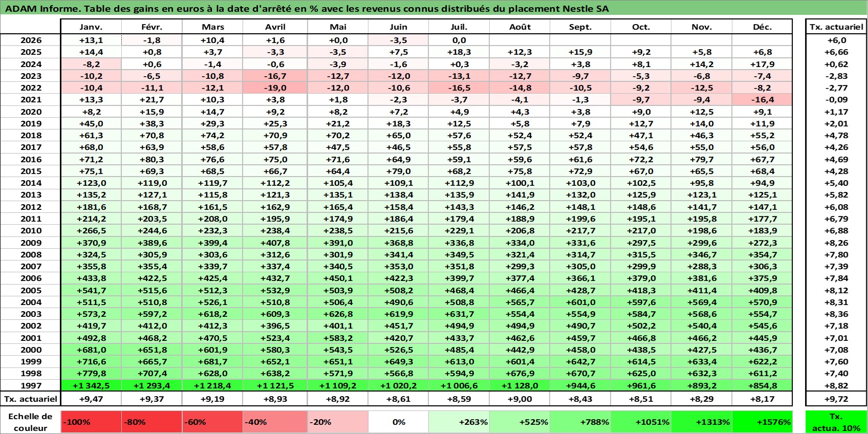Select the -80% color scale swatch

point(152,422)
